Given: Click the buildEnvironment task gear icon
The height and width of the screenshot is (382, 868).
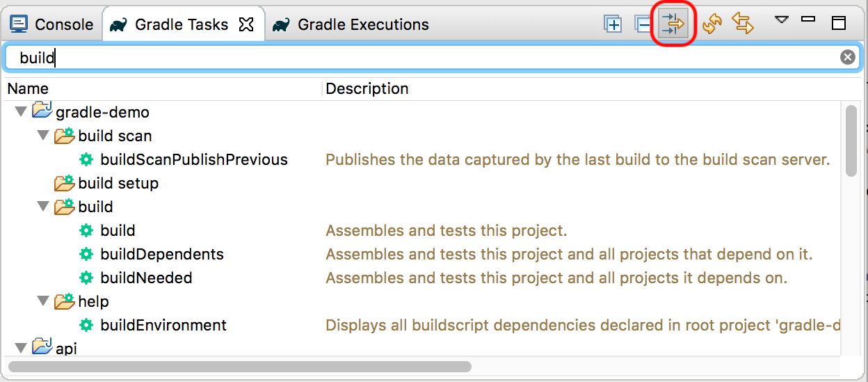Looking at the screenshot, I should pos(86,325).
